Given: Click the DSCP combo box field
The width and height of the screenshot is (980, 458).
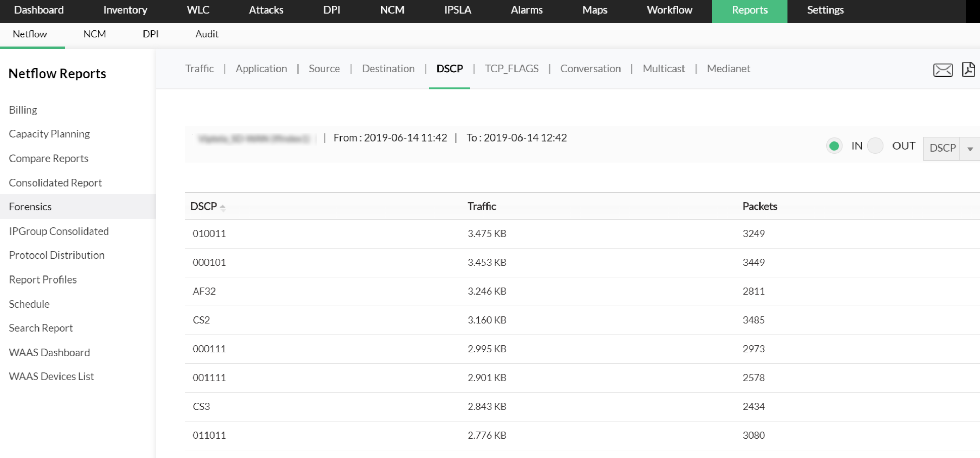Looking at the screenshot, I should 942,148.
